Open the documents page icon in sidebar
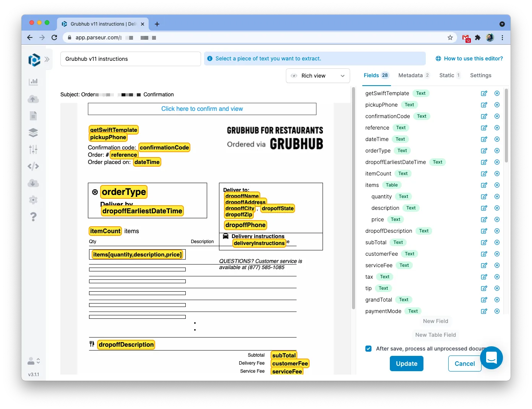 point(33,115)
